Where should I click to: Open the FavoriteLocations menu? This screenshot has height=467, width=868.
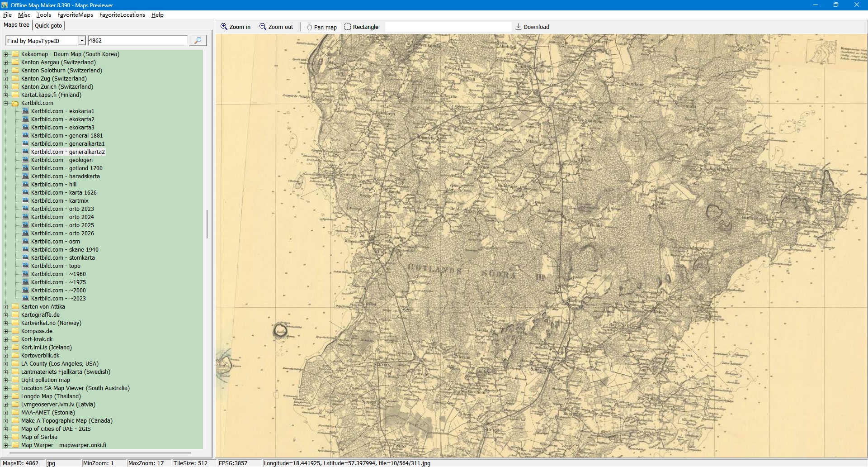[122, 15]
